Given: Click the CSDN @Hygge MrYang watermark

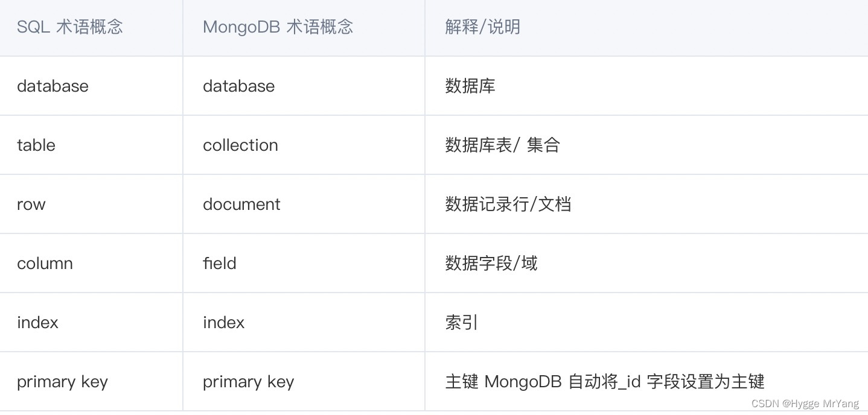Looking at the screenshot, I should pyautogui.click(x=805, y=404).
